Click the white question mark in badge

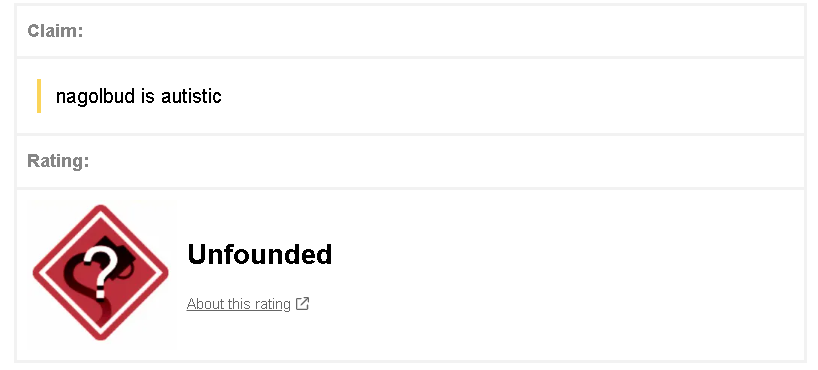[x=102, y=270]
